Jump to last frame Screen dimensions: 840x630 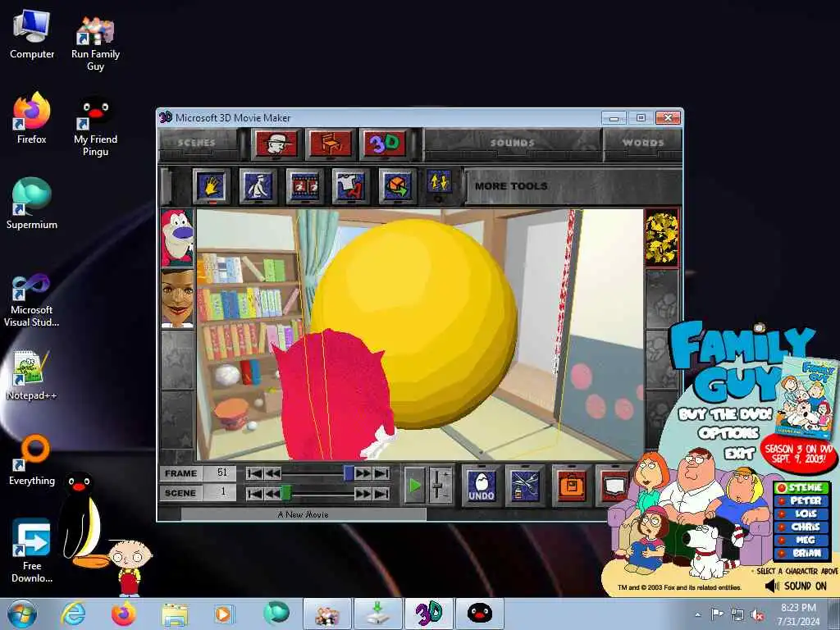coord(381,473)
